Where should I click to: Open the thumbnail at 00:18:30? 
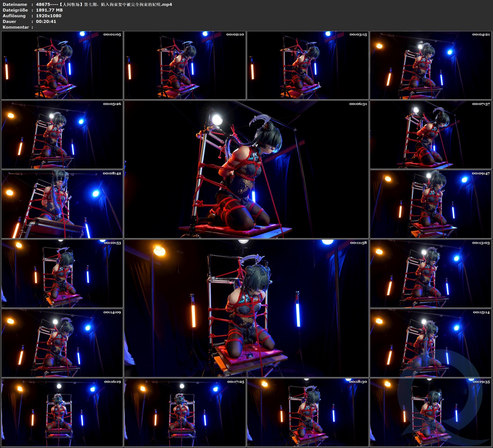pyautogui.click(x=308, y=412)
